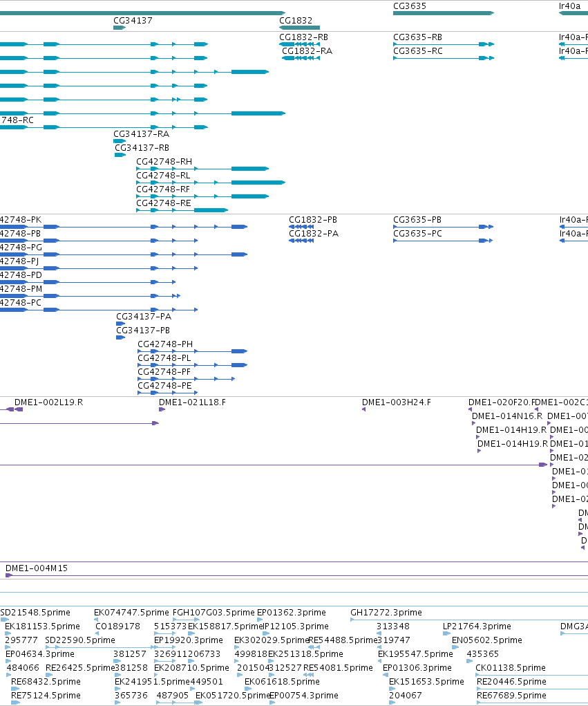The image size is (588, 706).
Task: Select the FGH107G03.5prime EST label
Action: point(214,613)
